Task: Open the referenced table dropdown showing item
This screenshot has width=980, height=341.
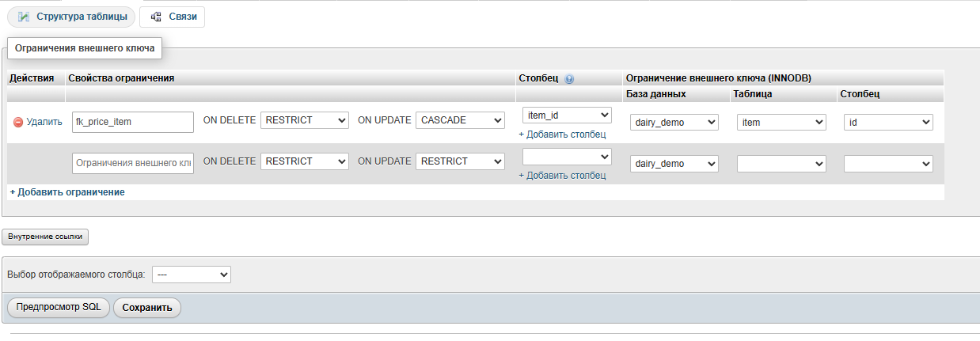Action: 781,123
